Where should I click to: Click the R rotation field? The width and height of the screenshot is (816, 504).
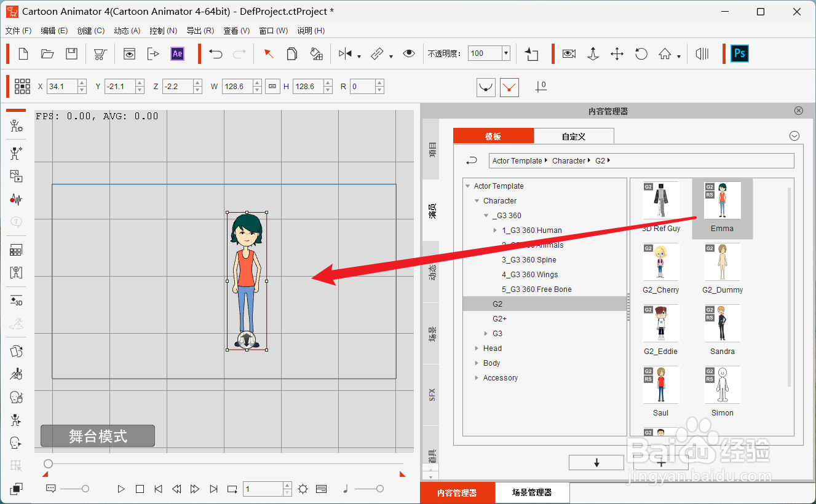[x=363, y=87]
